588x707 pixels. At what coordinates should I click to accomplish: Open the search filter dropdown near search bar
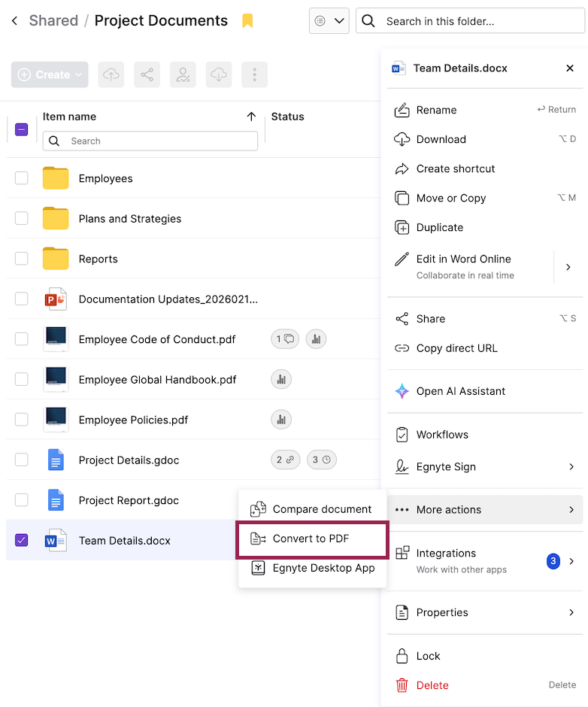click(x=329, y=21)
